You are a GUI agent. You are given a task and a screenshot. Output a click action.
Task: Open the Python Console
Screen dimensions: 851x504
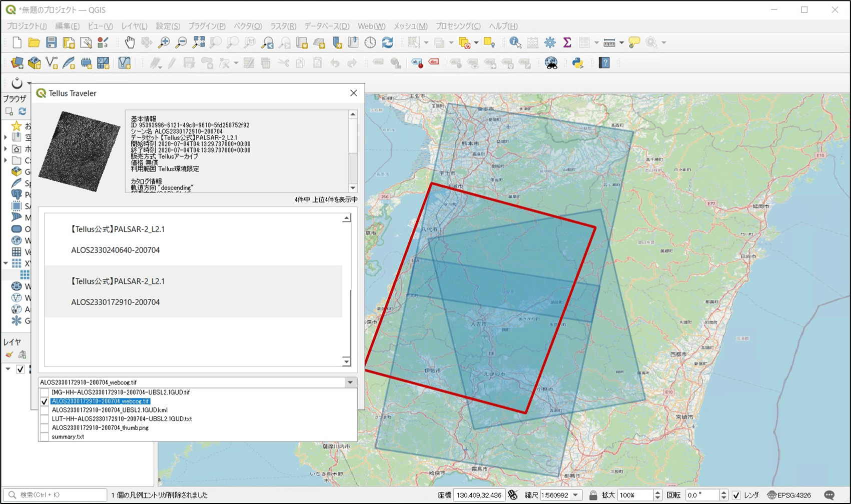(578, 63)
